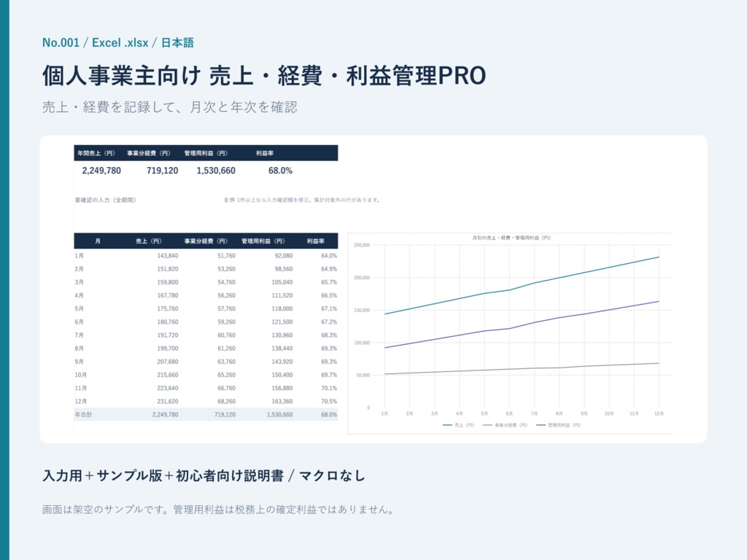Screen dimensions: 747x560
Task: Click August's sales value 199,700
Action: coord(168,349)
